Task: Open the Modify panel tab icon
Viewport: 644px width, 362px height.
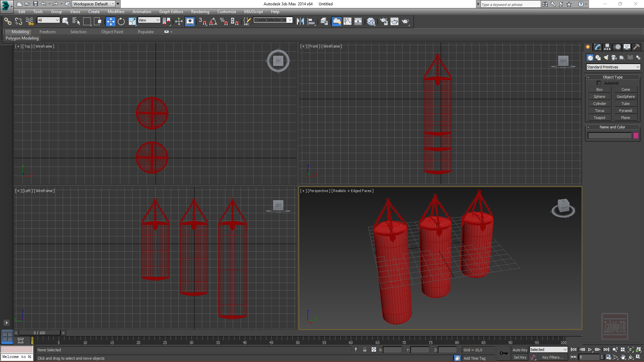Action: [598, 47]
